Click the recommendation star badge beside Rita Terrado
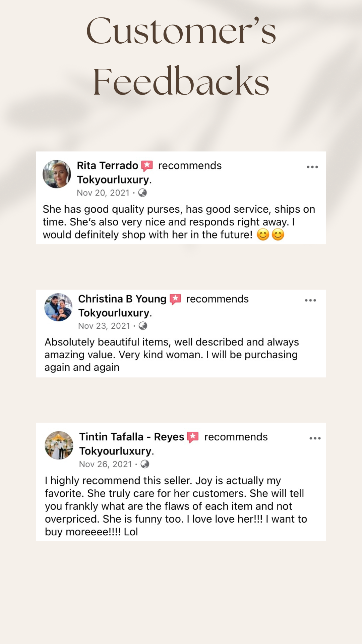This screenshot has height=644, width=362. click(147, 166)
